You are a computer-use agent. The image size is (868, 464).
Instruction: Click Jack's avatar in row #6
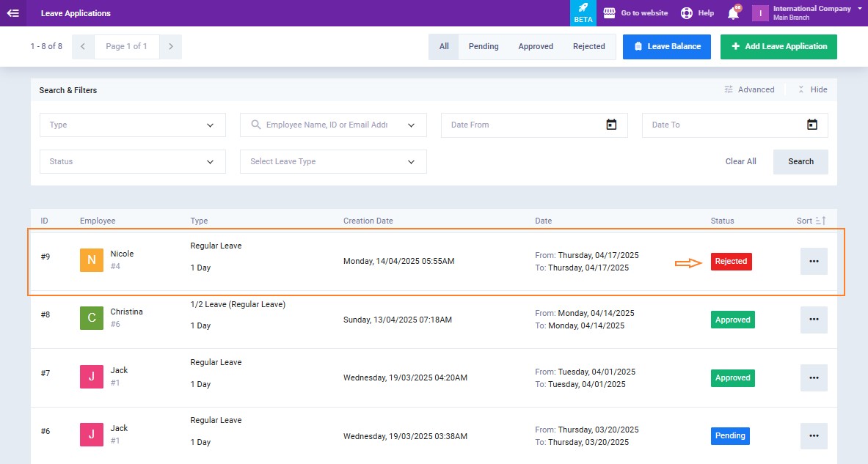(x=91, y=435)
